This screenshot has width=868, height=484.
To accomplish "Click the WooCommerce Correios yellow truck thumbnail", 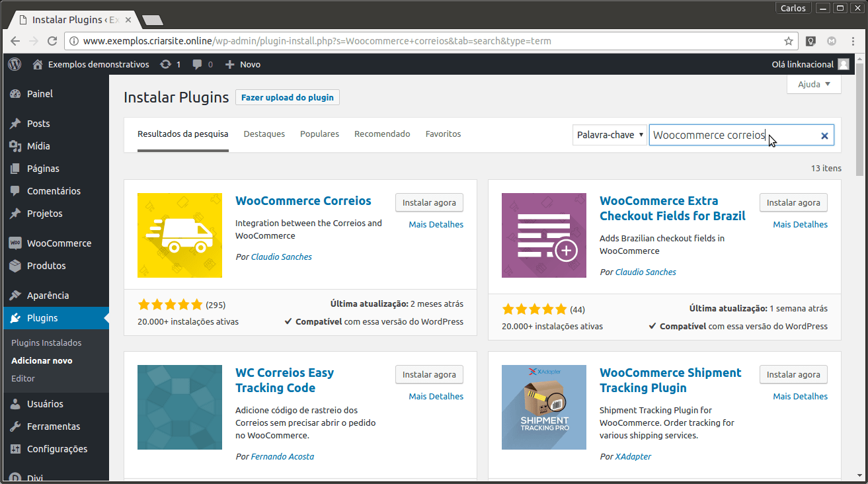I will [x=180, y=235].
